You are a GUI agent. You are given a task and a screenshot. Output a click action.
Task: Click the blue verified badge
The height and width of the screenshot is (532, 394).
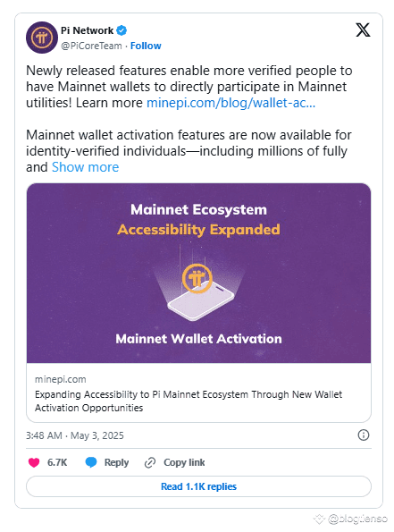[x=122, y=30]
